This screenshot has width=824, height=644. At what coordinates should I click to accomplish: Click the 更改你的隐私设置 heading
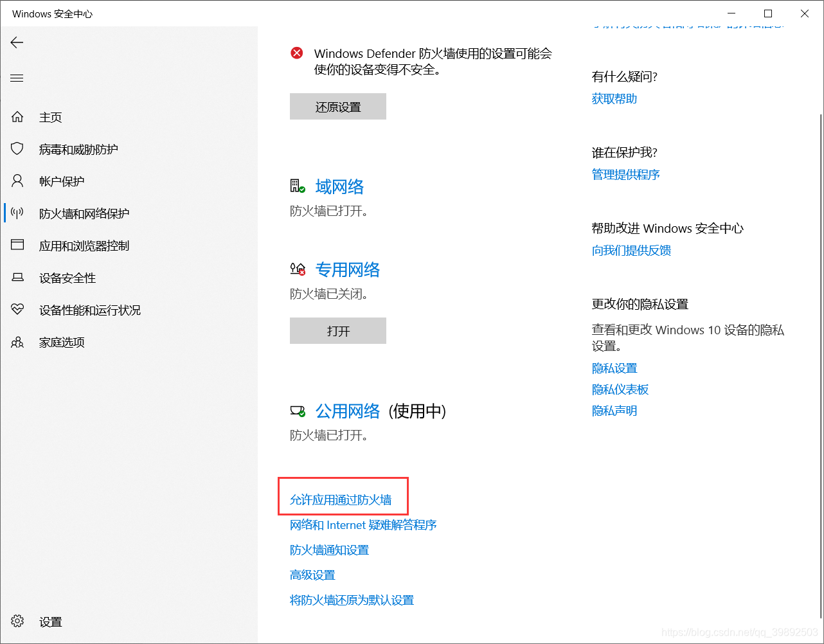click(640, 305)
